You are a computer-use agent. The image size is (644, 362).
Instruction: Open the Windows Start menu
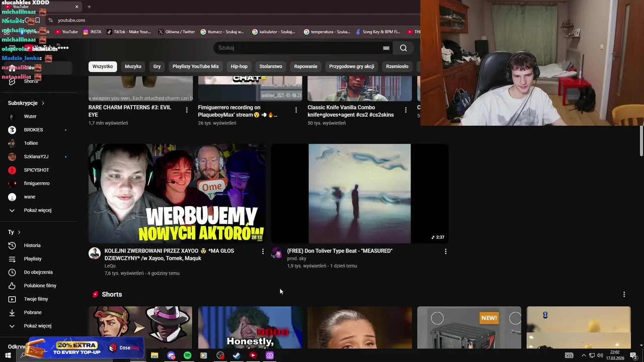coord(8,355)
